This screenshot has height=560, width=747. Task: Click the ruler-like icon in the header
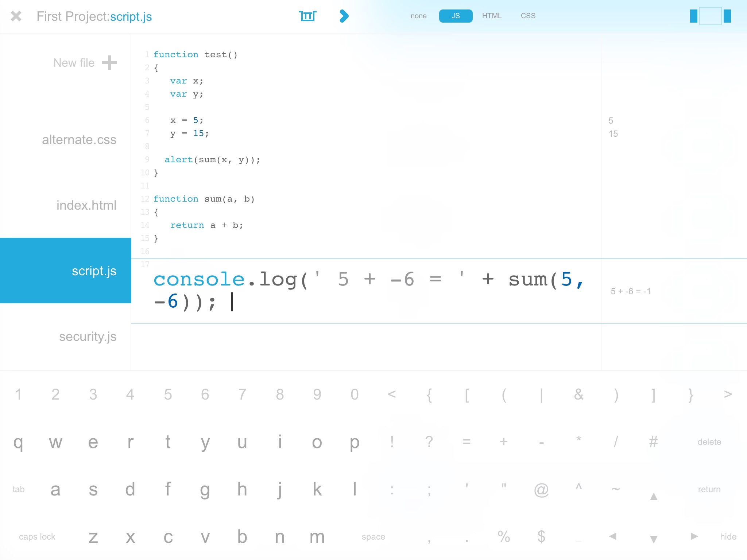(307, 16)
